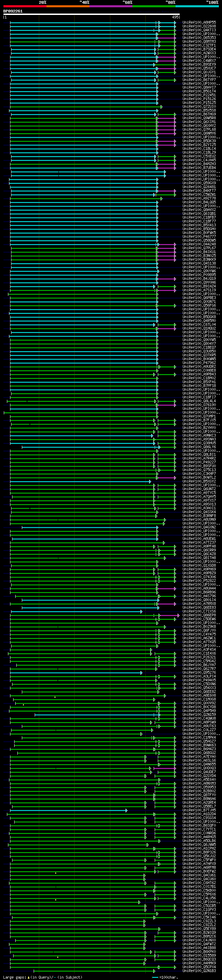222x980 pixels.
Task: Select the UniRef100_Q9W5R8 label
Action: (x=199, y=118)
